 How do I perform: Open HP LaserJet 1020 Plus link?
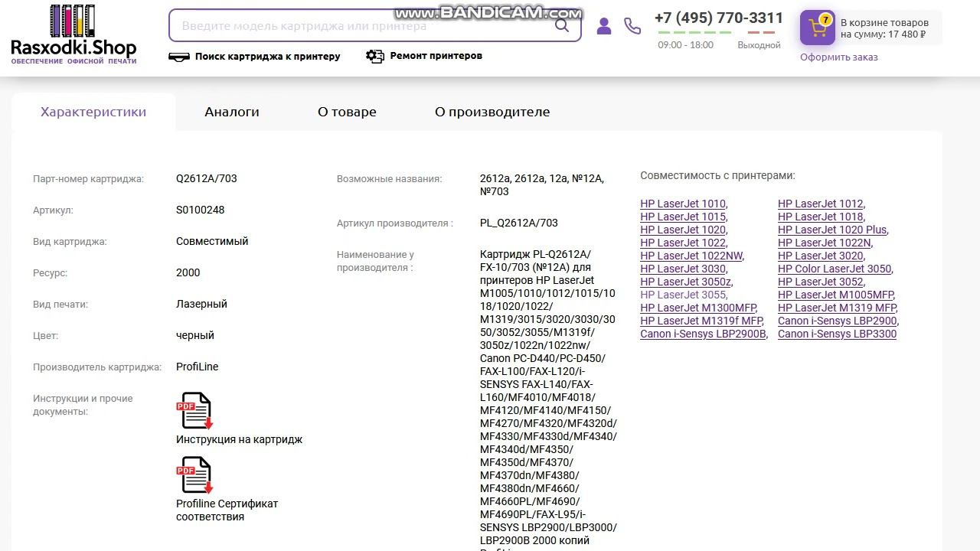(832, 230)
